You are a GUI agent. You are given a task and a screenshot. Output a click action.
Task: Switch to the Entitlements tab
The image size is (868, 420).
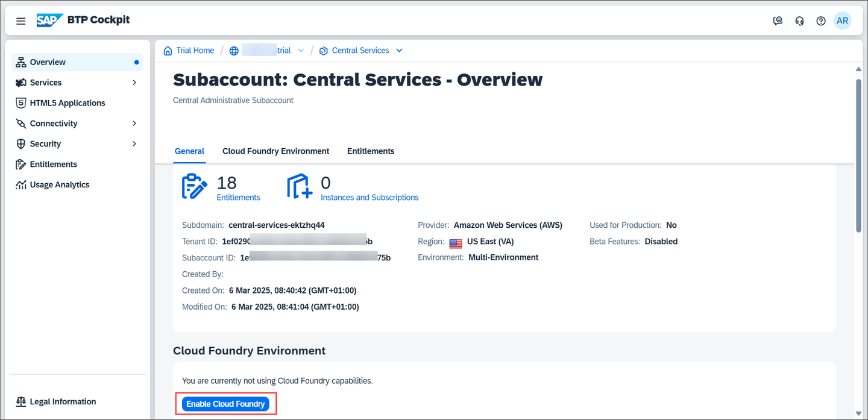pos(371,151)
